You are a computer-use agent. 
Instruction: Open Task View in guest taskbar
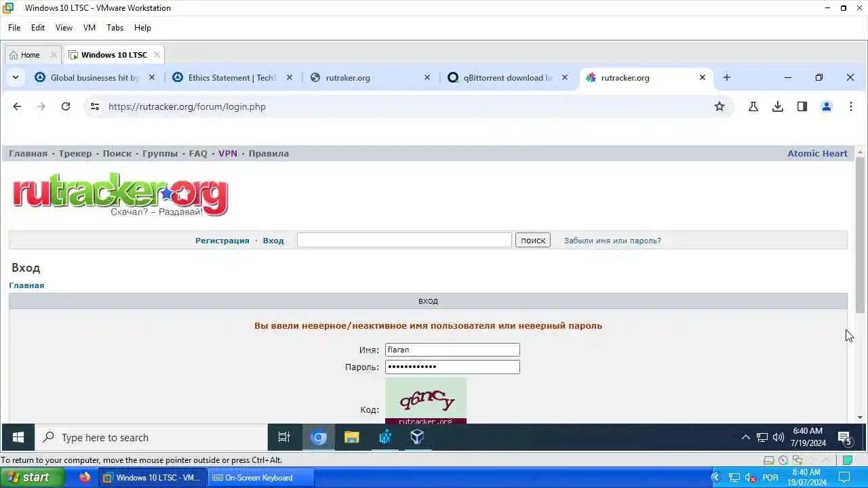point(284,437)
